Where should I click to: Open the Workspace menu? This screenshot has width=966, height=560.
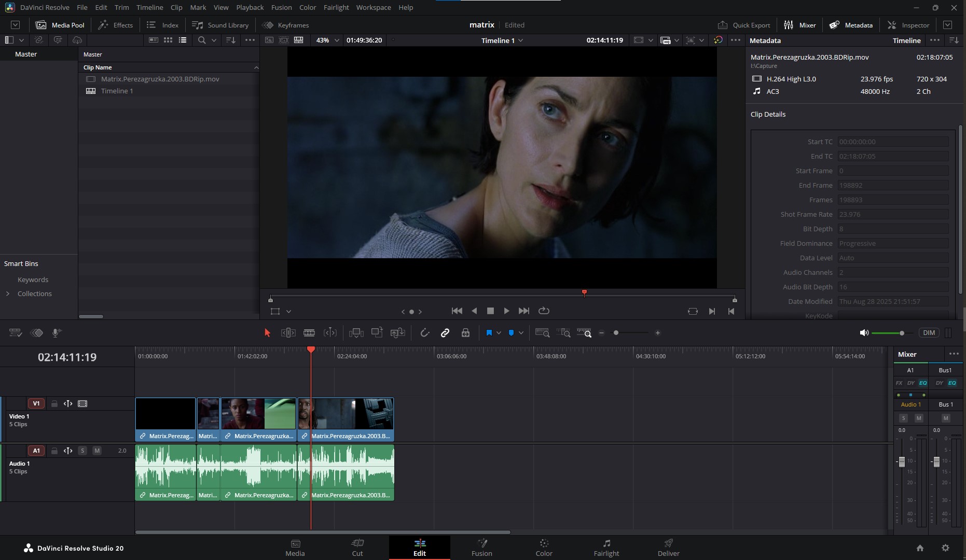(x=374, y=7)
